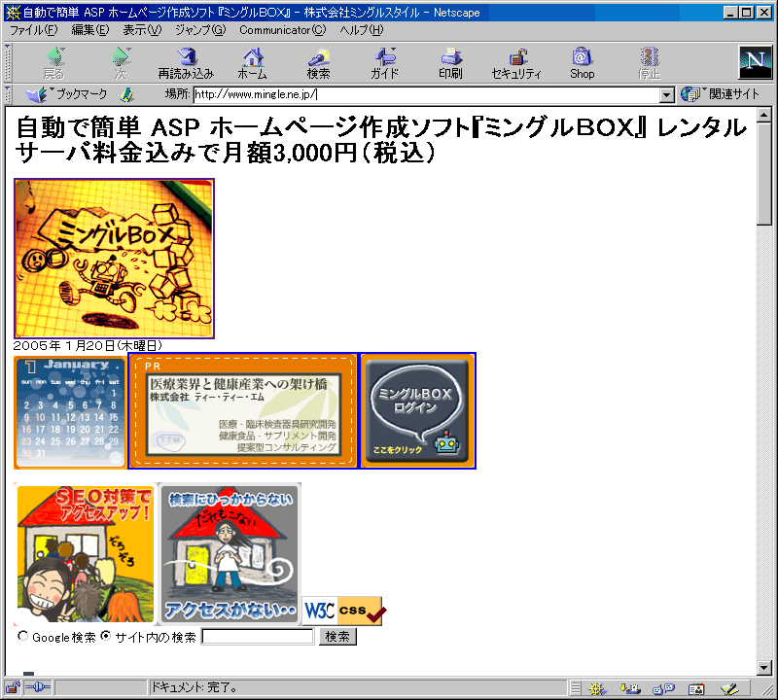778x700 pixels.
Task: Open the ジャンプ(G) menu
Action: [x=200, y=30]
